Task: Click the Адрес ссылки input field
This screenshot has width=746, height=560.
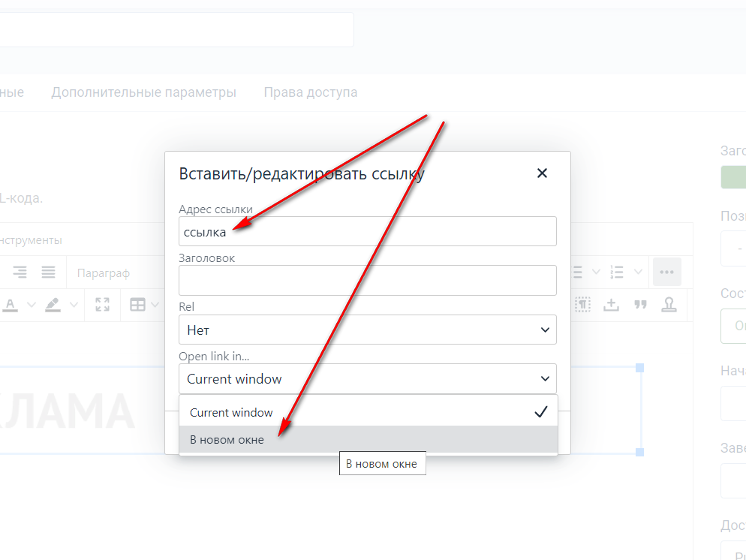Action: tap(367, 232)
